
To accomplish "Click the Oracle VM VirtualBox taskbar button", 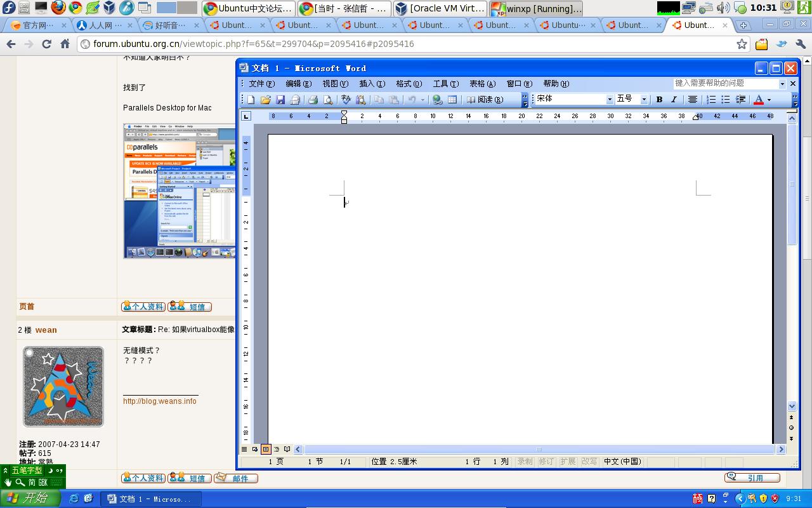I will tap(440, 8).
